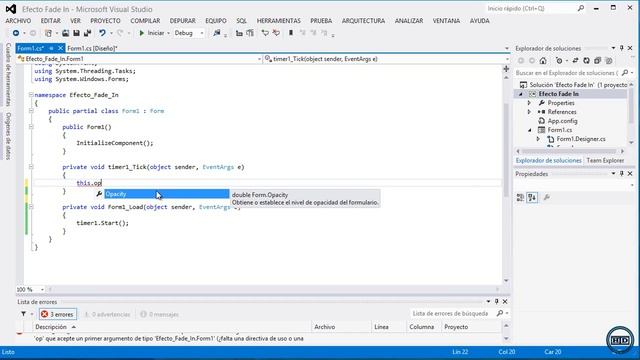Switch to the Explorador de soluciones tab
Viewport: 640px width, 360px height.
(x=548, y=161)
